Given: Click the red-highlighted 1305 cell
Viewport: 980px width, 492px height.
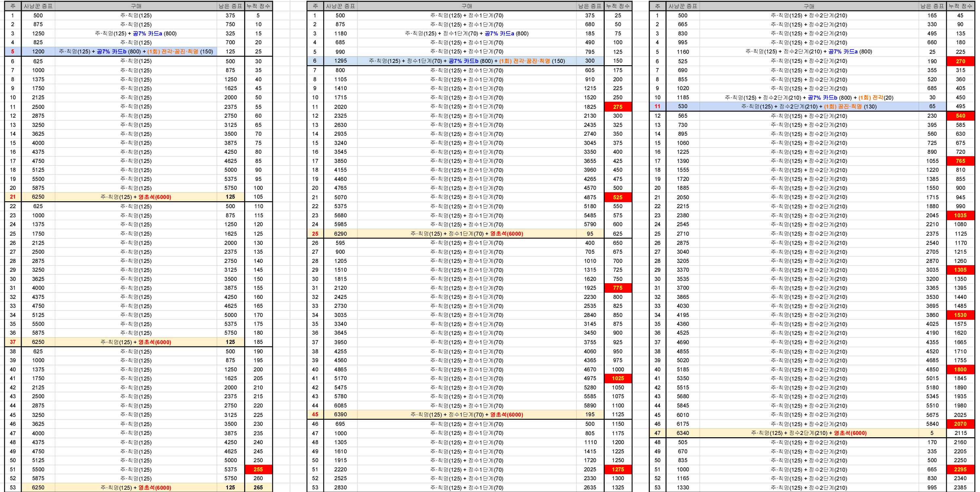Looking at the screenshot, I should [x=960, y=269].
